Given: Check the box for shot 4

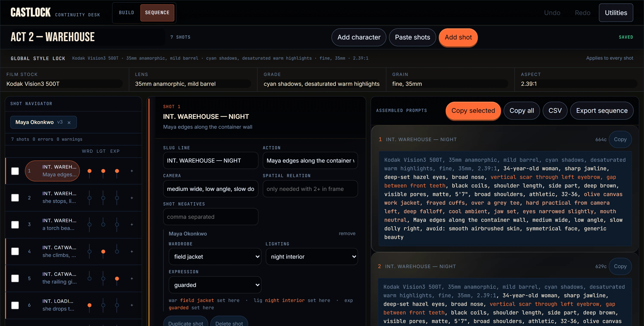Looking at the screenshot, I should (15, 251).
